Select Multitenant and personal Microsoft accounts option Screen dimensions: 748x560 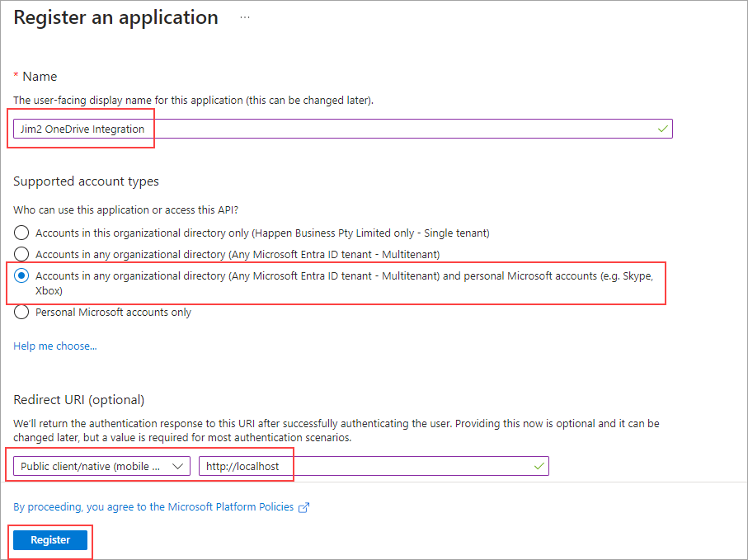21,275
